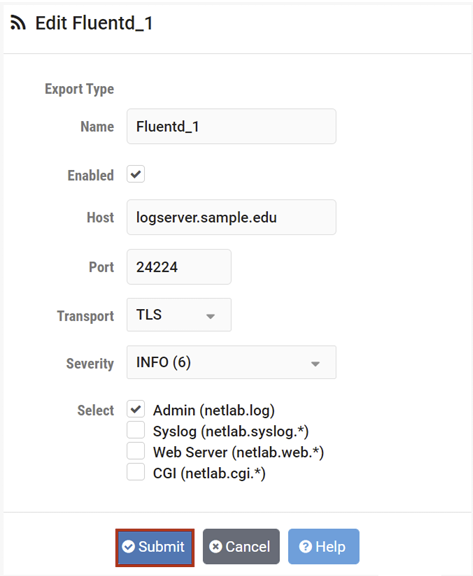Tick the CGI (netlab.cgi.*) checkbox
Screen dimensions: 473x576
pos(136,472)
